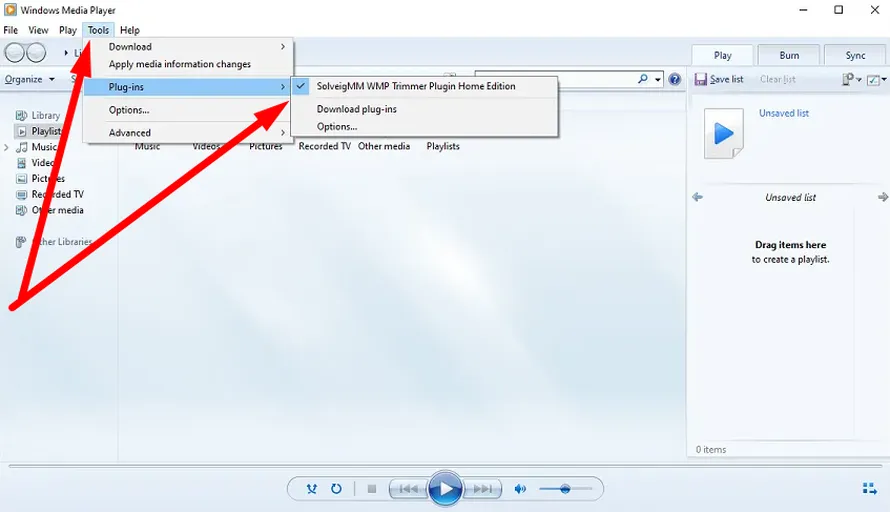Click the volume slider
This screenshot has width=890, height=512.
(565, 489)
